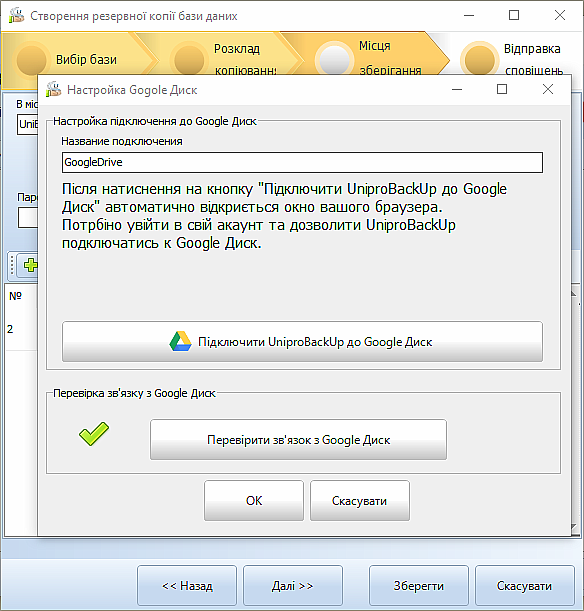Select row 2 in the storage table
584x611 pixels.
coord(21,329)
